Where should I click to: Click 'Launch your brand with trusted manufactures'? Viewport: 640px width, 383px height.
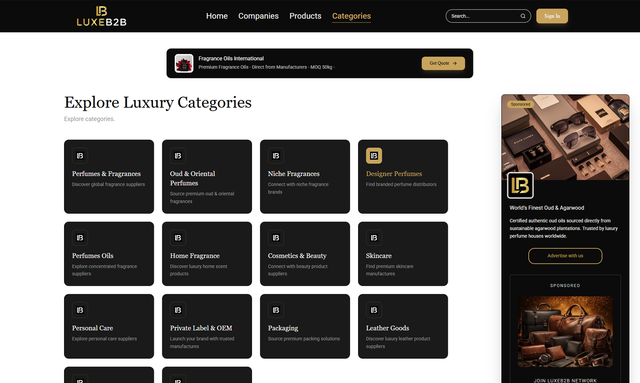coord(202,343)
